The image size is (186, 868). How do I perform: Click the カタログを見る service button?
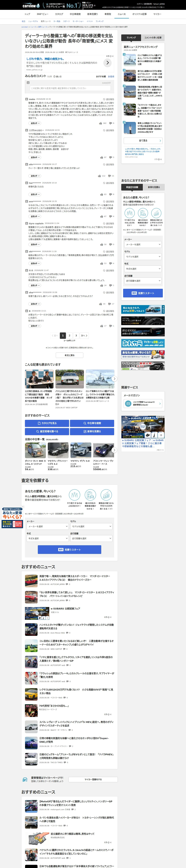[x=47, y=423]
